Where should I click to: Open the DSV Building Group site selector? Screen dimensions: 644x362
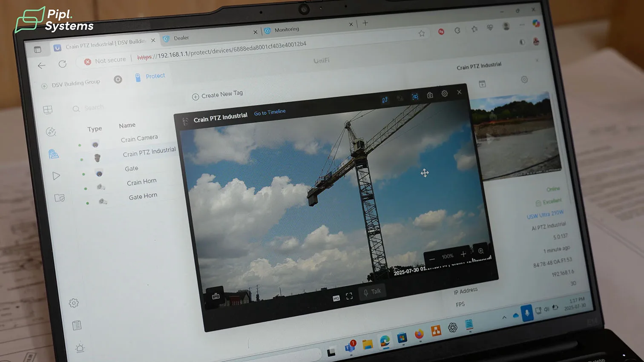71,84
